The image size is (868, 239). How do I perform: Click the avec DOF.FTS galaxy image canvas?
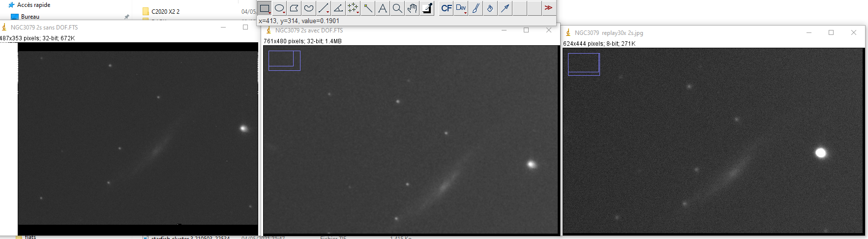click(x=411, y=140)
